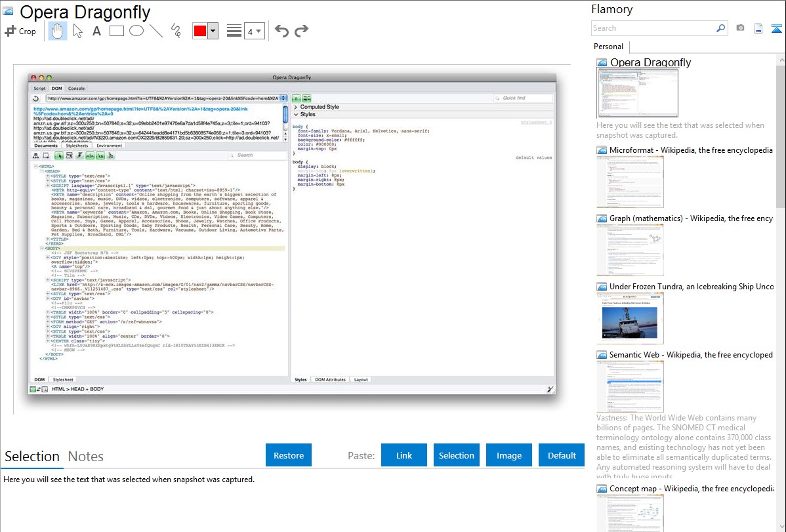The width and height of the screenshot is (786, 532).
Task: Click the sidebar scrollbar up arrow
Action: (x=781, y=60)
